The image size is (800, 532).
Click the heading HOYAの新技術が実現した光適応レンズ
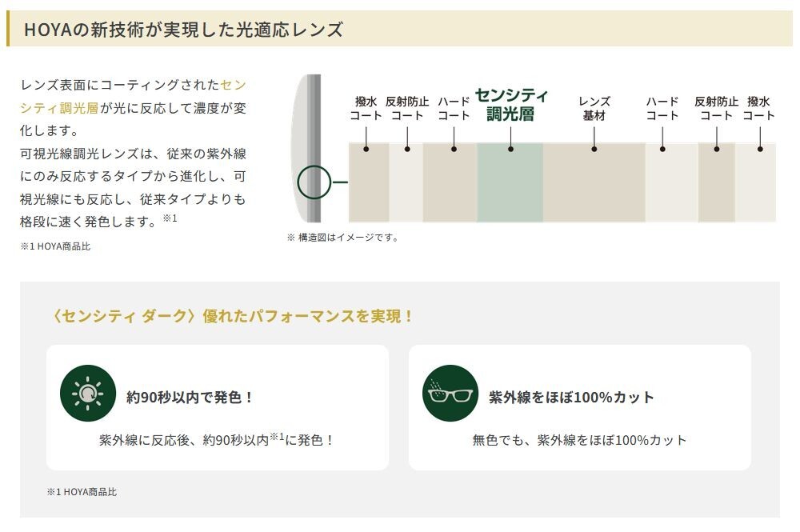[184, 29]
